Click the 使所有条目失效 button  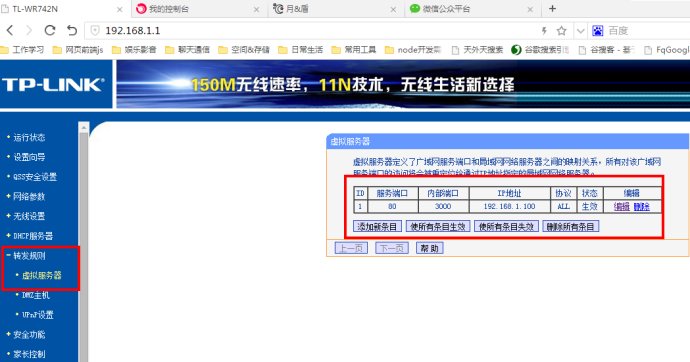tap(506, 227)
